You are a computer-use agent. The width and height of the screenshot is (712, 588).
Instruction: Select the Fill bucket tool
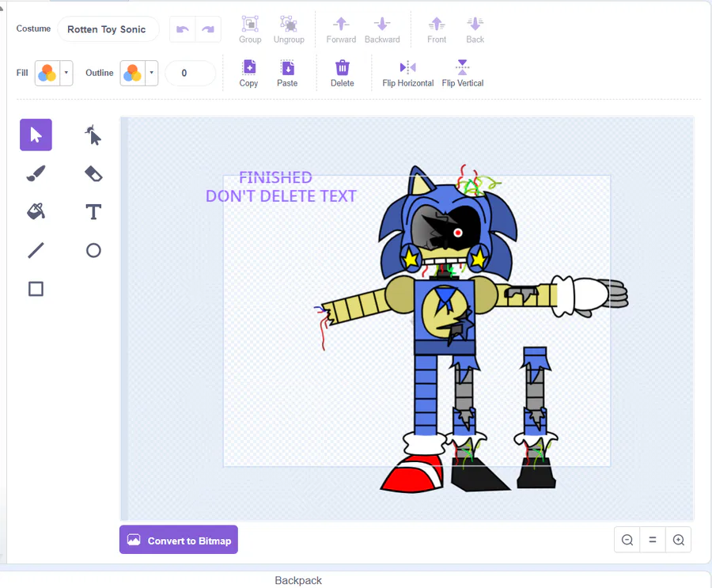point(36,212)
